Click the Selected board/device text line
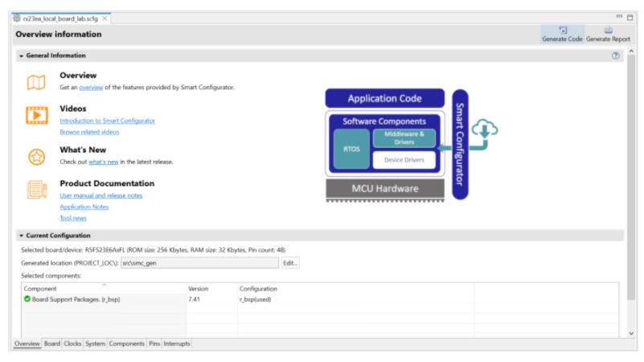The image size is (644, 362). click(x=154, y=250)
